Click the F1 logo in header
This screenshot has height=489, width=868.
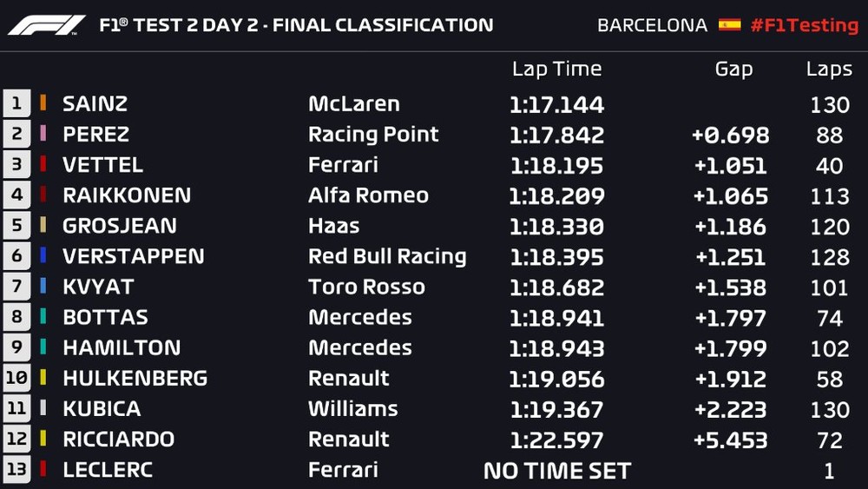coord(47,24)
